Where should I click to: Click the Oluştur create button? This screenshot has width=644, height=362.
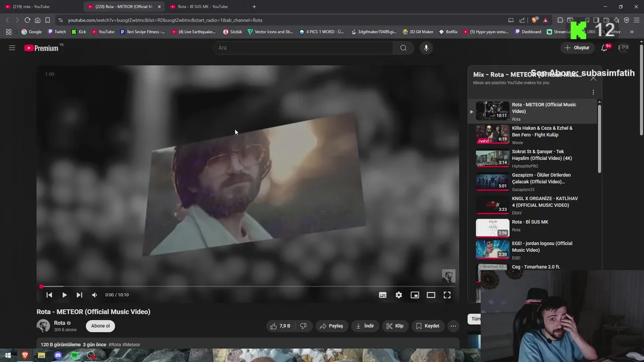tap(577, 48)
